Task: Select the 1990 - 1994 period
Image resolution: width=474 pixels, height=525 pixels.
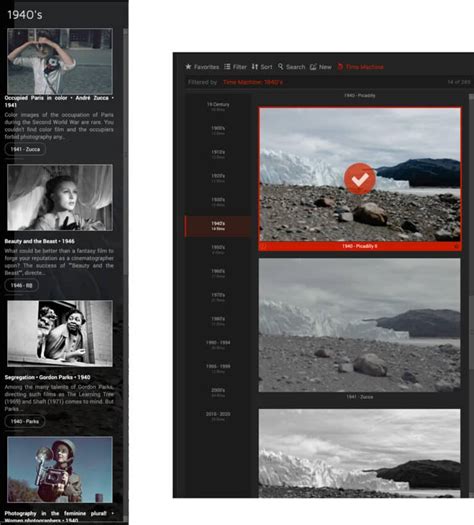Action: coord(218,345)
